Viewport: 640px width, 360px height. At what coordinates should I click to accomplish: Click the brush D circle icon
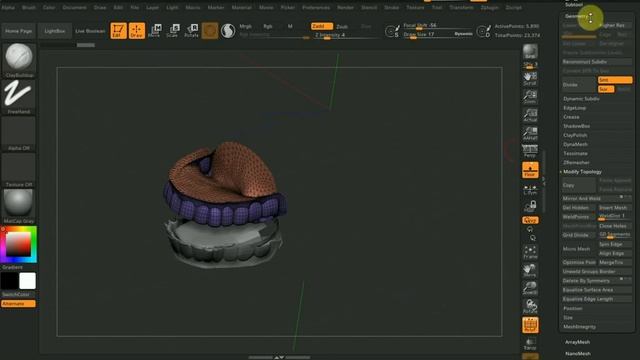coord(484,31)
